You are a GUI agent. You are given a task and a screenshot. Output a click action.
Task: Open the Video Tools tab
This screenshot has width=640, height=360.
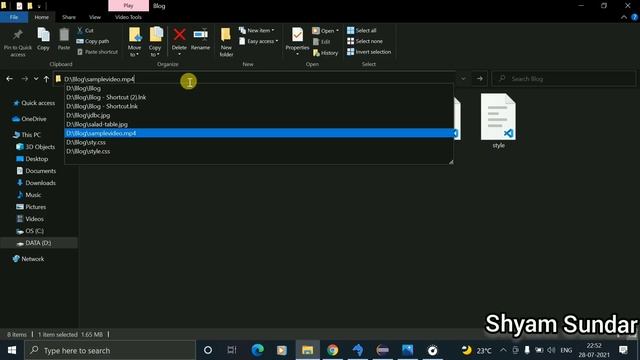(128, 17)
